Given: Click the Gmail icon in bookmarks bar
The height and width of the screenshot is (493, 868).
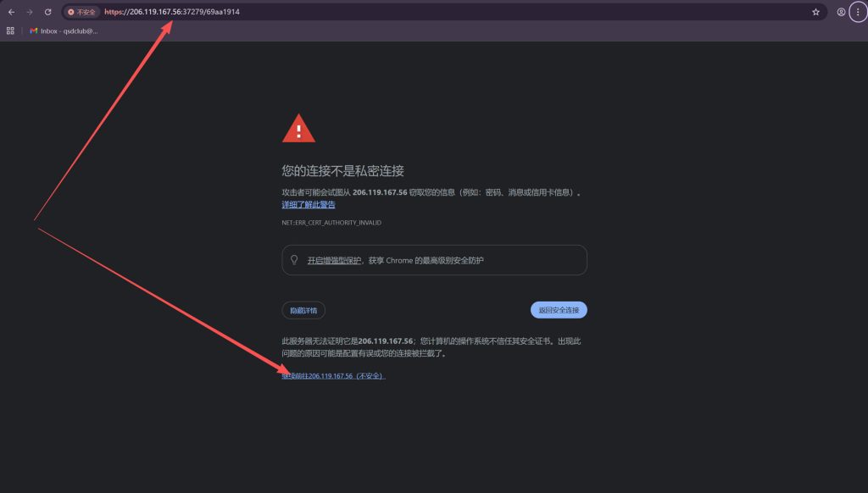Looking at the screenshot, I should (34, 30).
